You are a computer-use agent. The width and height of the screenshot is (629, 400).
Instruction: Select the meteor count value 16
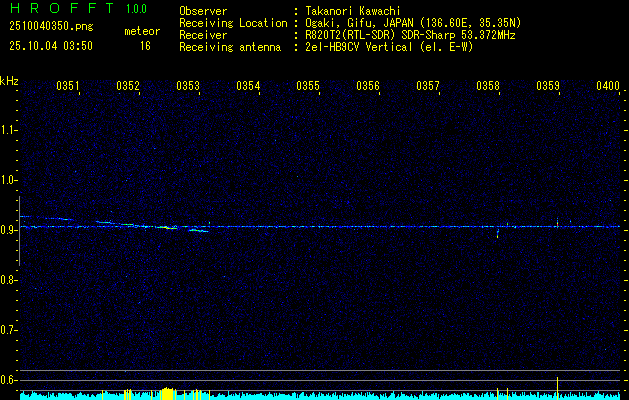point(145,46)
